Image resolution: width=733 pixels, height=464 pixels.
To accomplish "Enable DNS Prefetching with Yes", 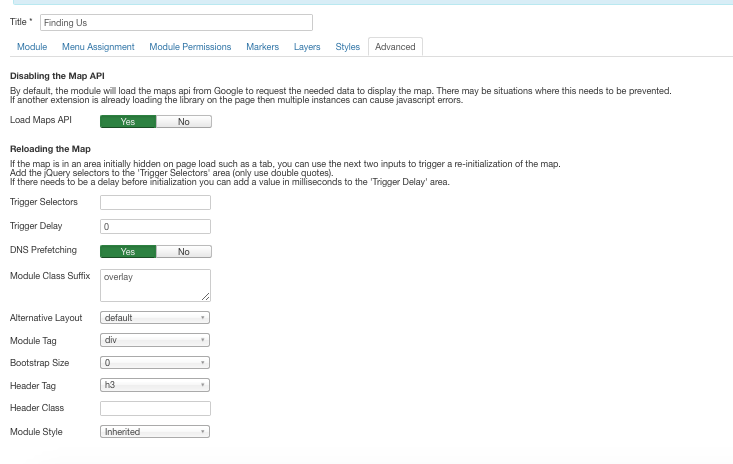I will (128, 251).
